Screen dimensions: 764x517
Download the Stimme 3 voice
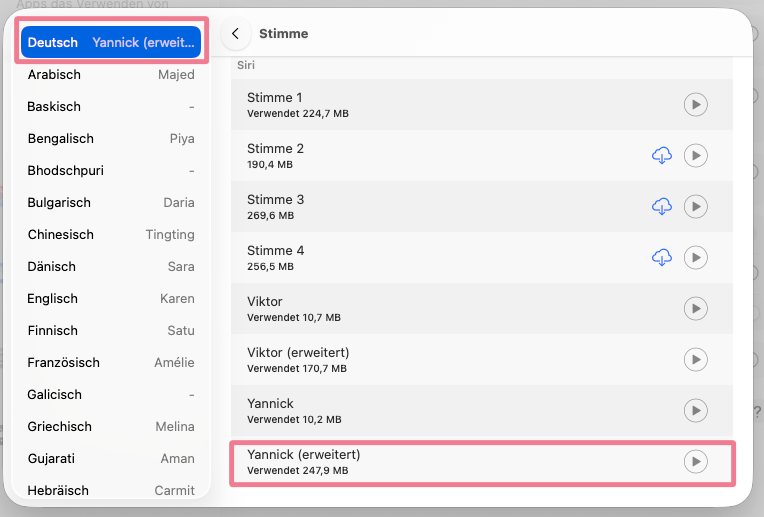(x=661, y=207)
